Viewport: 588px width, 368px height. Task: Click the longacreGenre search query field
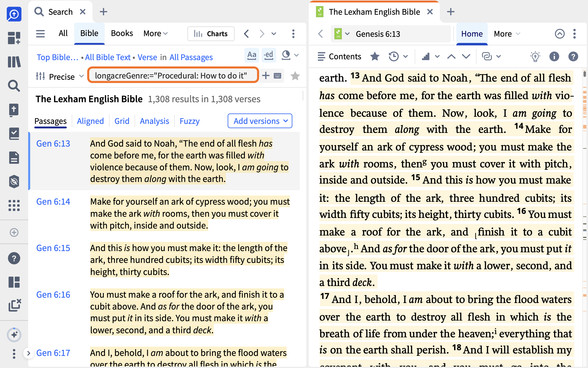(x=173, y=75)
